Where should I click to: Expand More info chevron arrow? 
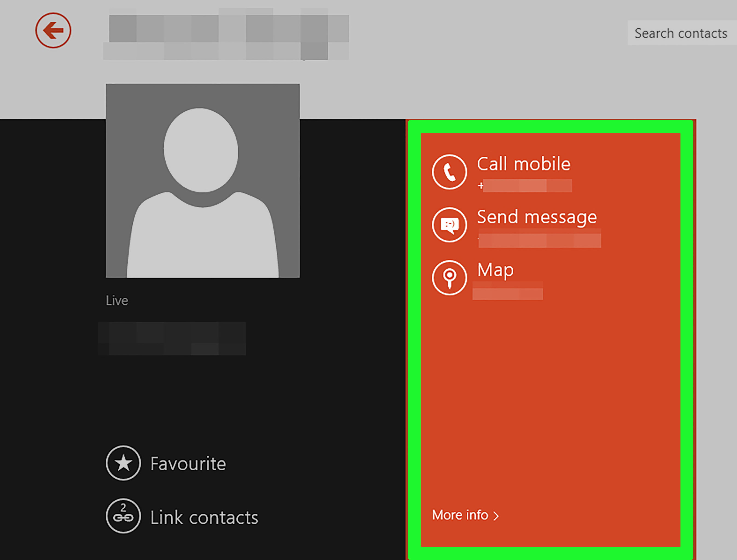coord(496,516)
